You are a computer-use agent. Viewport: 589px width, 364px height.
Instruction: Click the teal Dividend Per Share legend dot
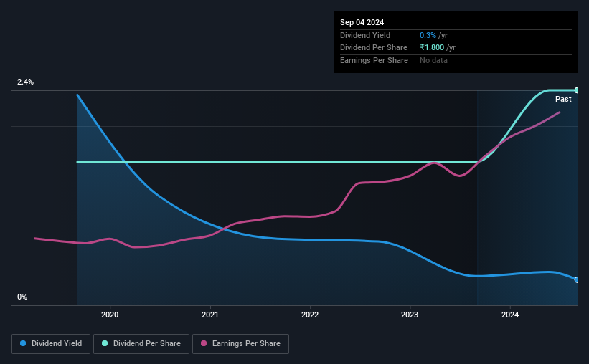coord(105,343)
